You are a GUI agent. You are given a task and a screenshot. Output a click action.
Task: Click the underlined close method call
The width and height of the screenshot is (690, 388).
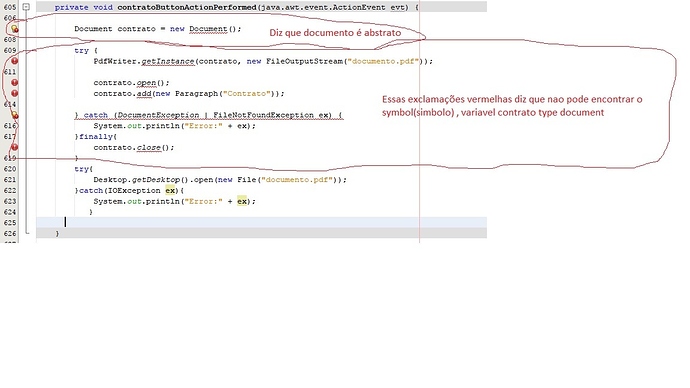(148, 147)
